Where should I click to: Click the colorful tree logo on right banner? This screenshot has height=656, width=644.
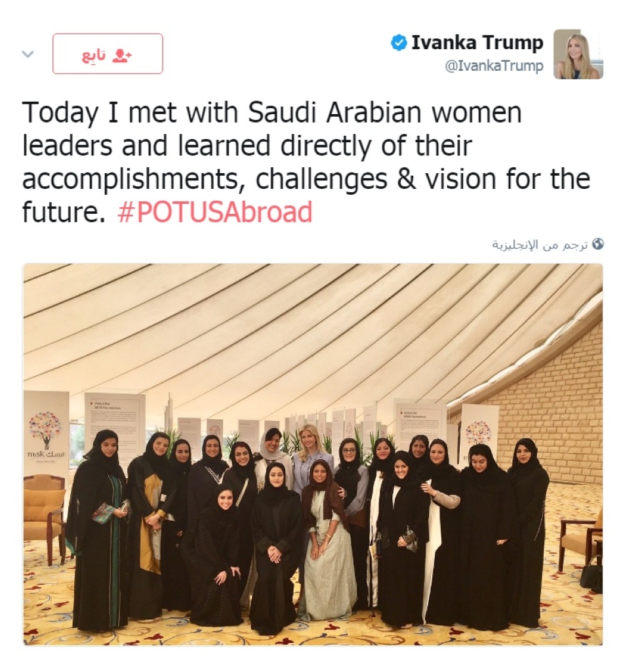pos(478,433)
